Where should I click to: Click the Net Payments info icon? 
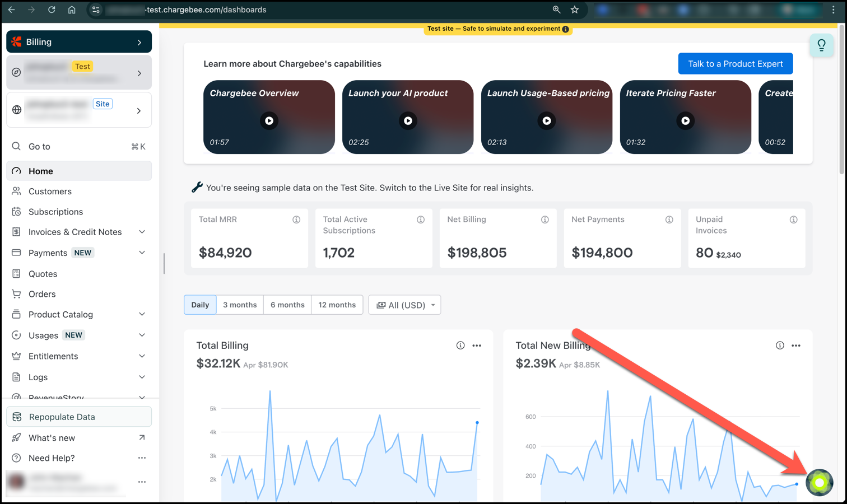[x=669, y=220]
